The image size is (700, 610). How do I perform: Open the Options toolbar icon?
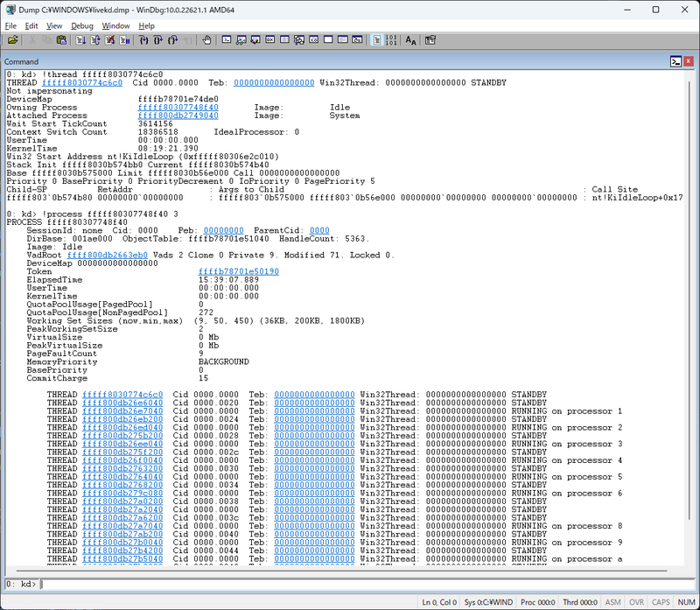coord(430,40)
